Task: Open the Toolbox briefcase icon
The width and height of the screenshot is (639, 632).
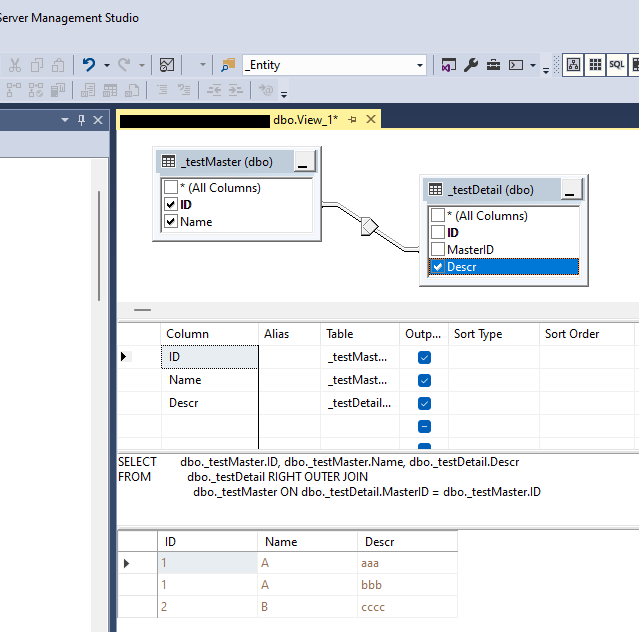Action: [x=493, y=65]
